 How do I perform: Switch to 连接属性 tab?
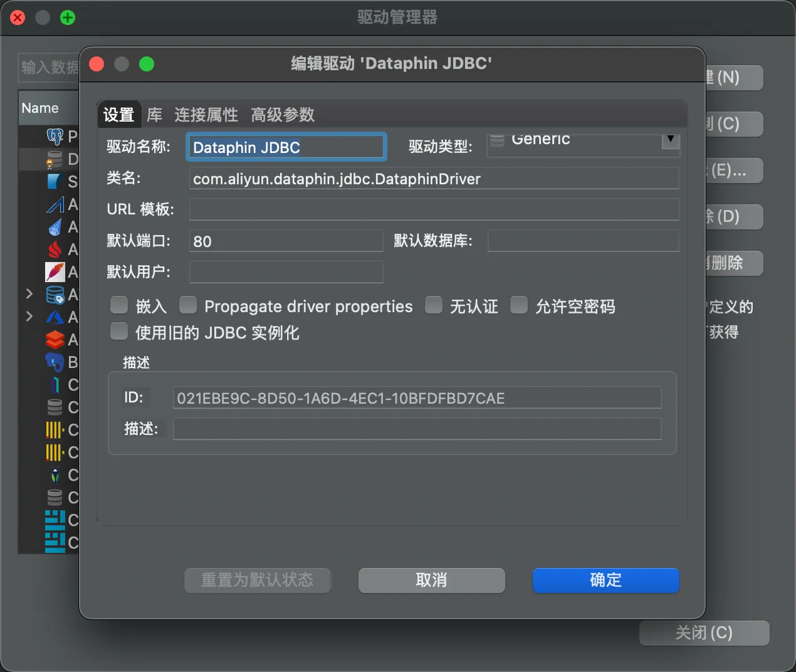[x=206, y=115]
